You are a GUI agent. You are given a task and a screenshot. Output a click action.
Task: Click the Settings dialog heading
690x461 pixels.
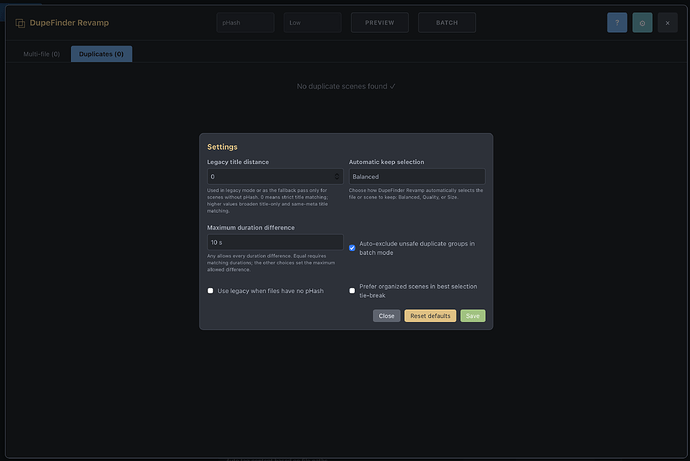pos(222,147)
